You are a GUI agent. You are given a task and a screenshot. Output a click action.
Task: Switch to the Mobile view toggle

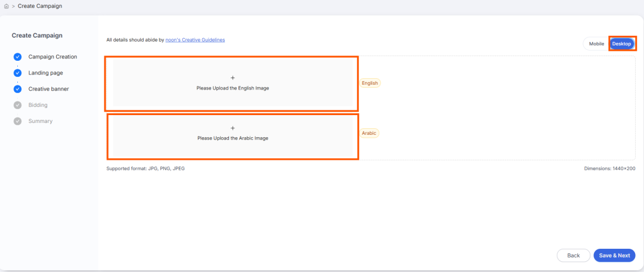[x=596, y=44]
